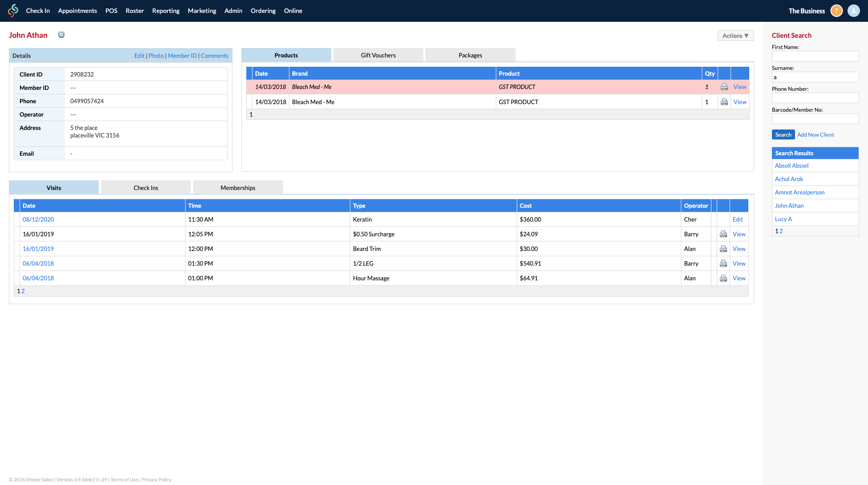Print the Beard Trim visit receipt
Viewport: 868px width, 485px height.
coord(723,249)
